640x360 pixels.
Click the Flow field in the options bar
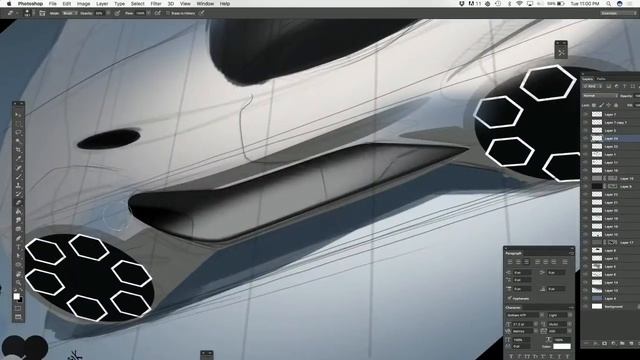point(141,13)
